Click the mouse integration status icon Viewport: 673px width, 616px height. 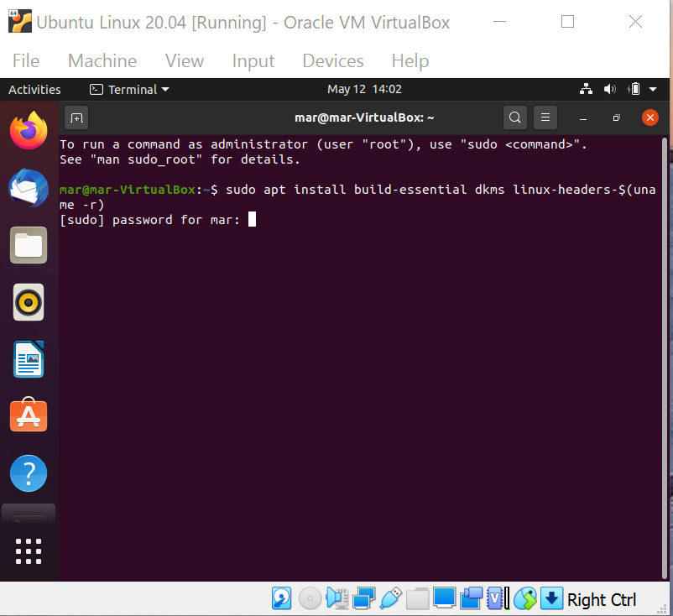click(524, 598)
